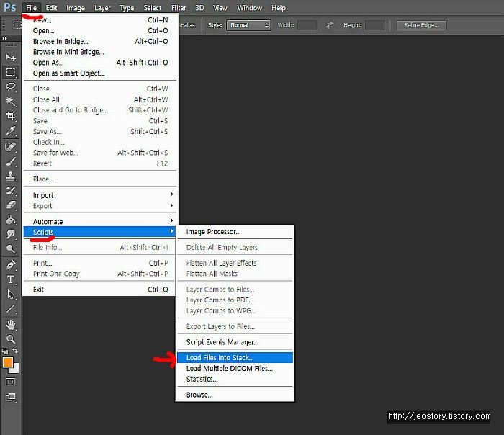The height and width of the screenshot is (435, 504).
Task: Expand the Import submenu
Action: point(99,195)
